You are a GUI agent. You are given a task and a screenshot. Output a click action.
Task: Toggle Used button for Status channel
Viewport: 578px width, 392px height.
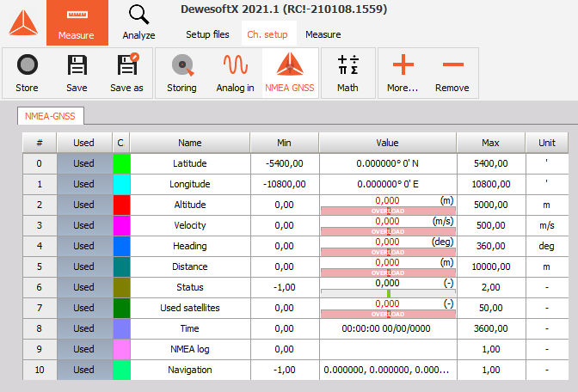coord(84,287)
